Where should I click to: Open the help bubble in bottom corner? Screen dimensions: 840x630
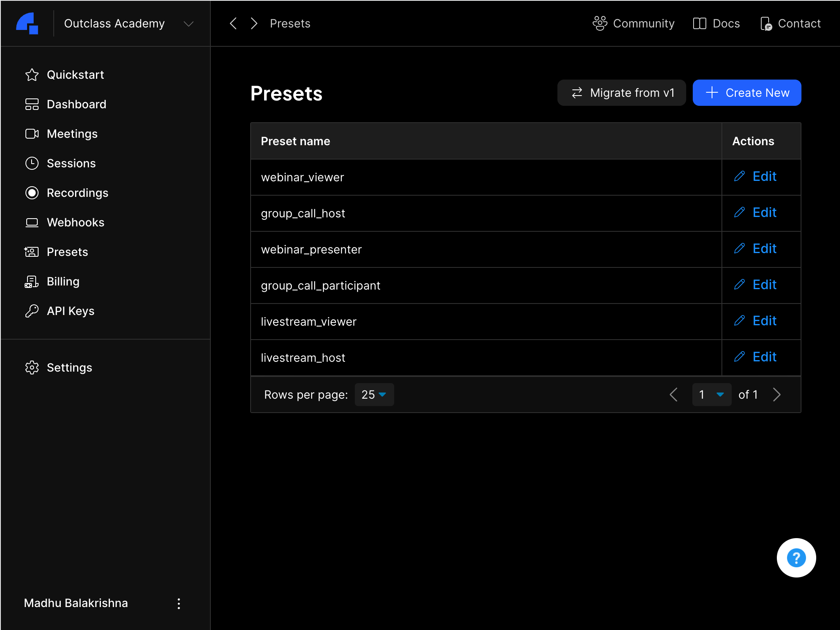click(x=796, y=558)
